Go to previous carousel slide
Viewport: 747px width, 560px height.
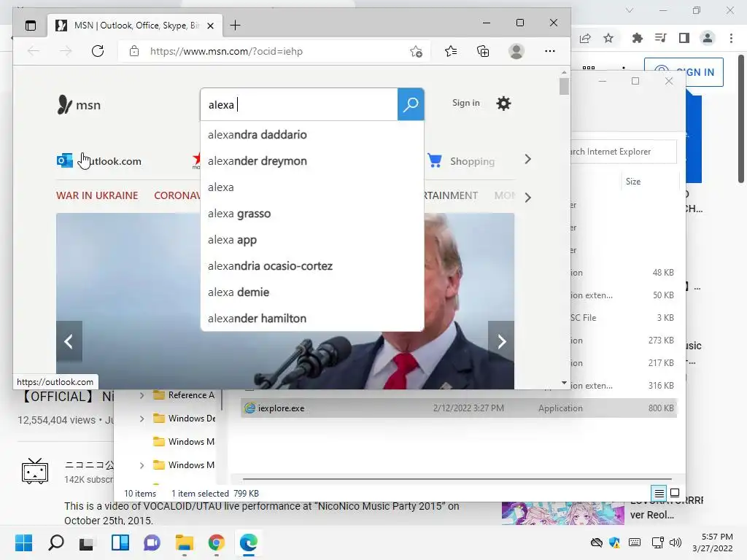point(69,341)
